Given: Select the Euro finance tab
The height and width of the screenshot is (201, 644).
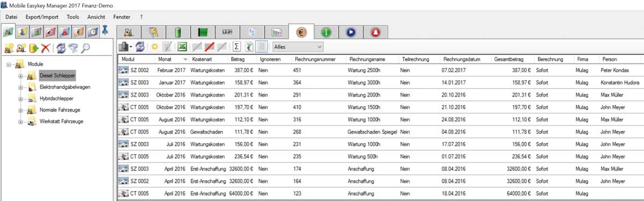Looking at the screenshot, I should (x=301, y=32).
